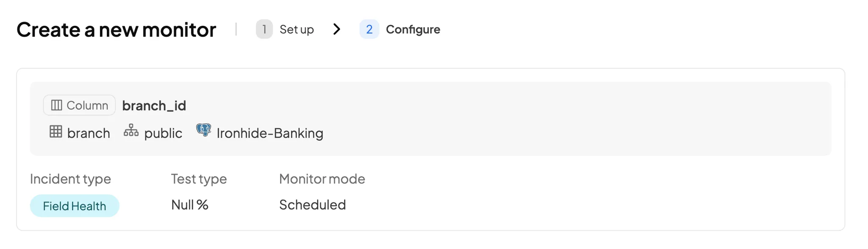The width and height of the screenshot is (868, 249).
Task: Click the Null % test type value
Action: pos(189,205)
